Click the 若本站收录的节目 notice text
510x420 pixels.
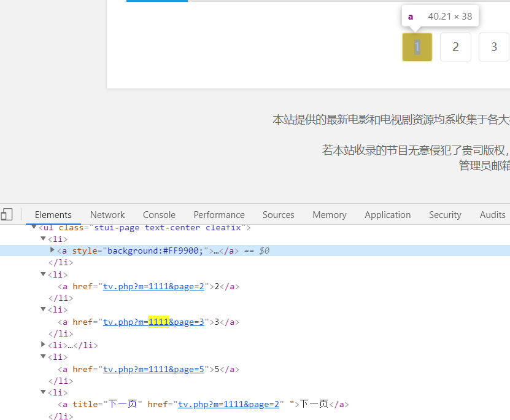pos(416,150)
